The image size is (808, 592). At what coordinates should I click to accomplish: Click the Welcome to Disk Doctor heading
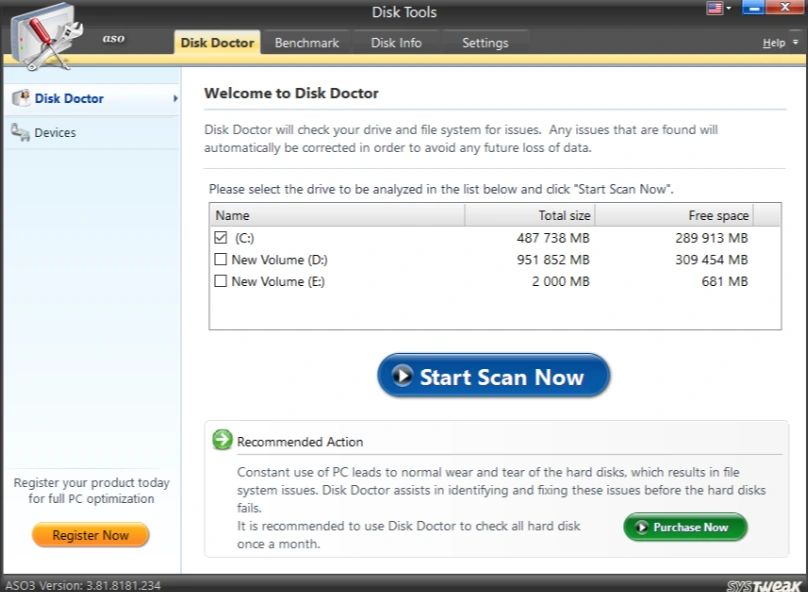(291, 93)
